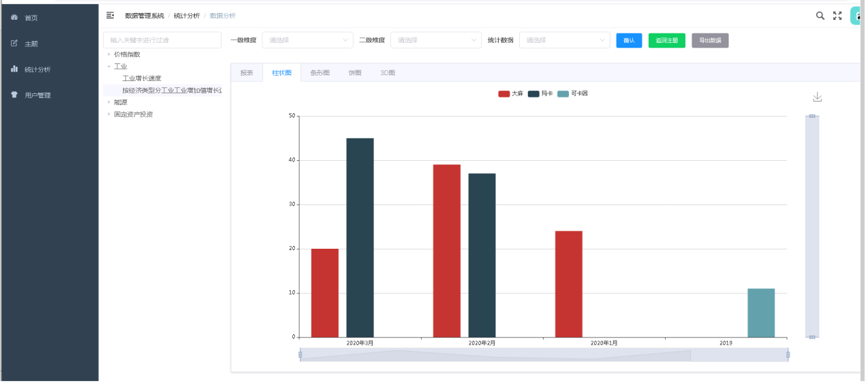Click the right handle of horizontal zoom slider
Image resolution: width=868 pixels, height=383 pixels.
(788, 354)
